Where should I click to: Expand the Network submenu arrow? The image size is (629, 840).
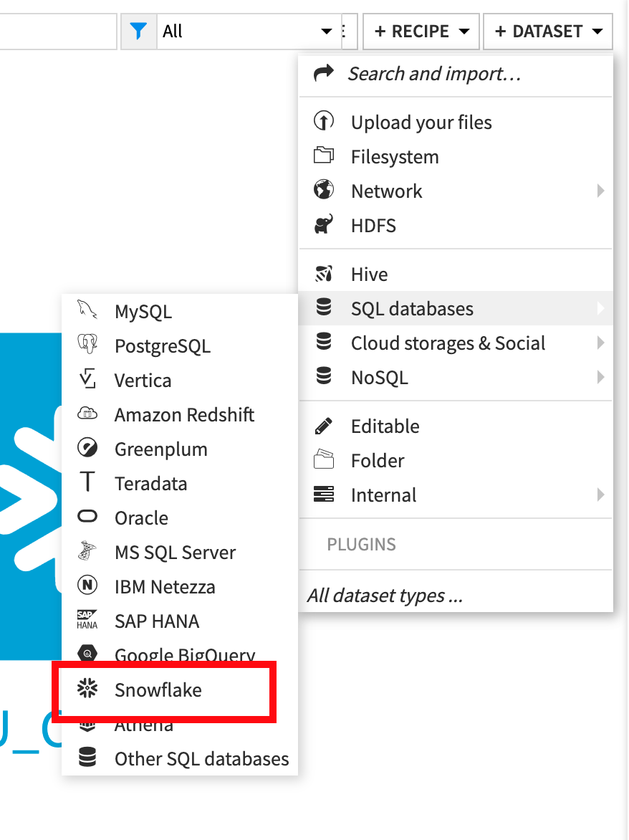tap(600, 191)
